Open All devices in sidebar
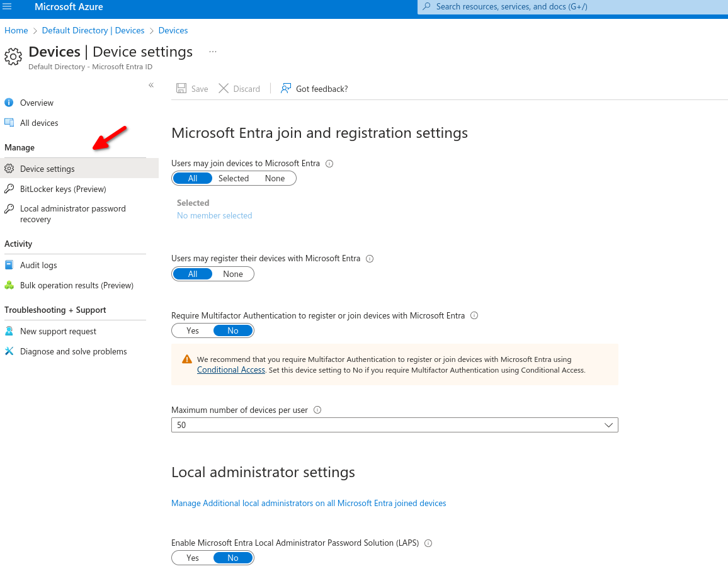The height and width of the screenshot is (581, 728). pos(39,123)
